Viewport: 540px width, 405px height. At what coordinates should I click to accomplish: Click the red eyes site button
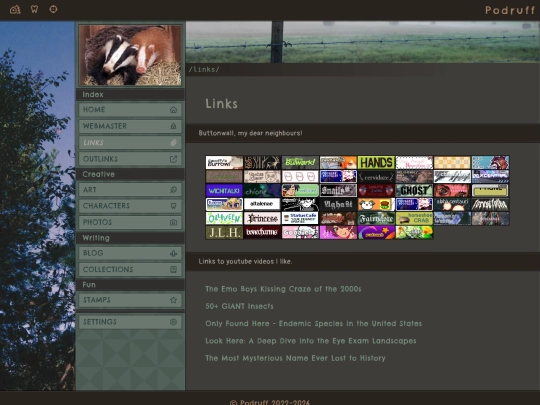[452, 190]
